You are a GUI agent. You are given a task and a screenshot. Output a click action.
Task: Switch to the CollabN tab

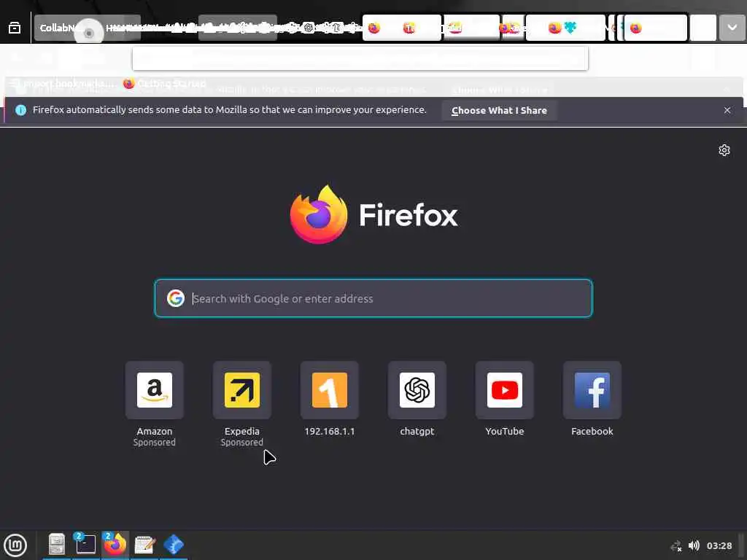pos(88,28)
